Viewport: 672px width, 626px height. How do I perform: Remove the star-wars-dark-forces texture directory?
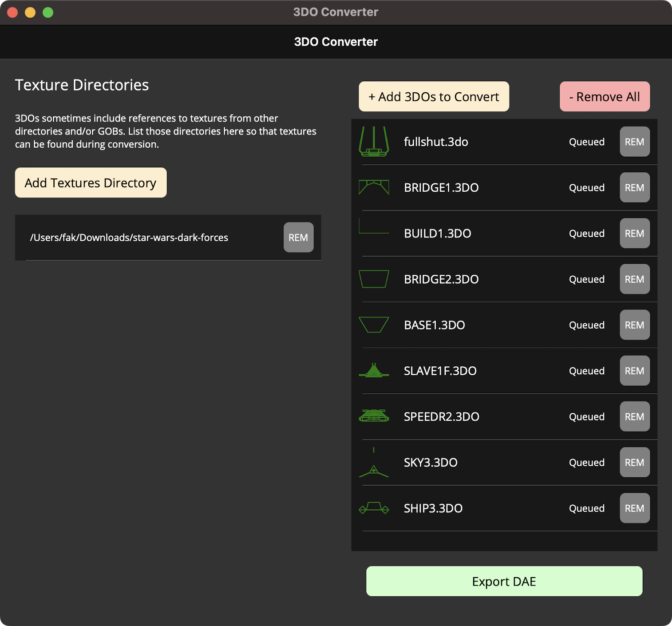pyautogui.click(x=298, y=238)
